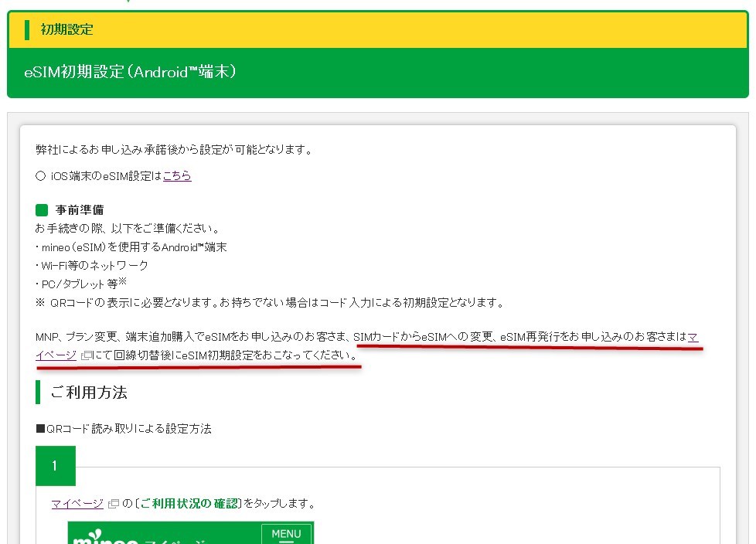Click the QRコードの表示に必要となります note
The height and width of the screenshot is (544, 756).
pyautogui.click(x=270, y=303)
